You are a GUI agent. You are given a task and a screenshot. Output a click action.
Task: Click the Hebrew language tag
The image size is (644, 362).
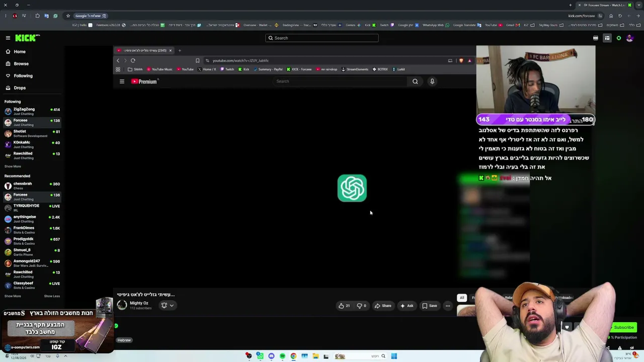click(124, 340)
